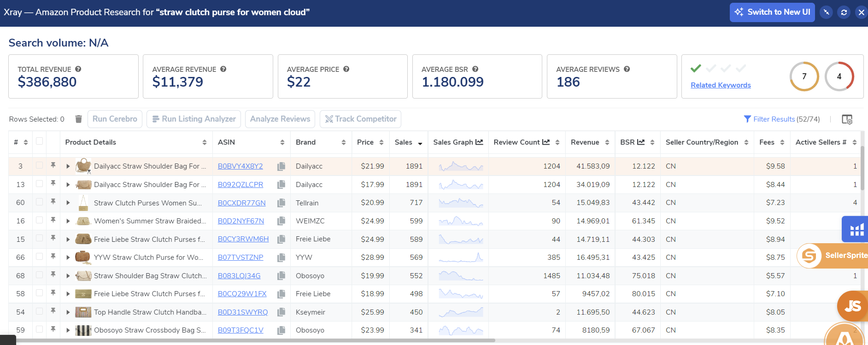Switch to New UI button

pos(772,12)
